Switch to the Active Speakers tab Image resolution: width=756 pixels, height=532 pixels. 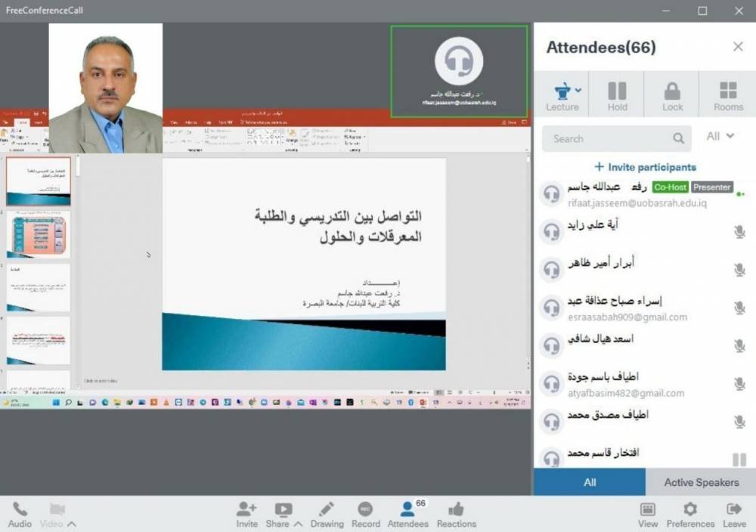(x=701, y=482)
